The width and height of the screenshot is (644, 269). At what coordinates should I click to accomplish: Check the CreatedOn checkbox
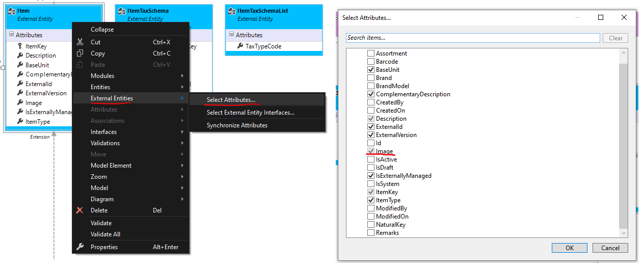click(371, 111)
